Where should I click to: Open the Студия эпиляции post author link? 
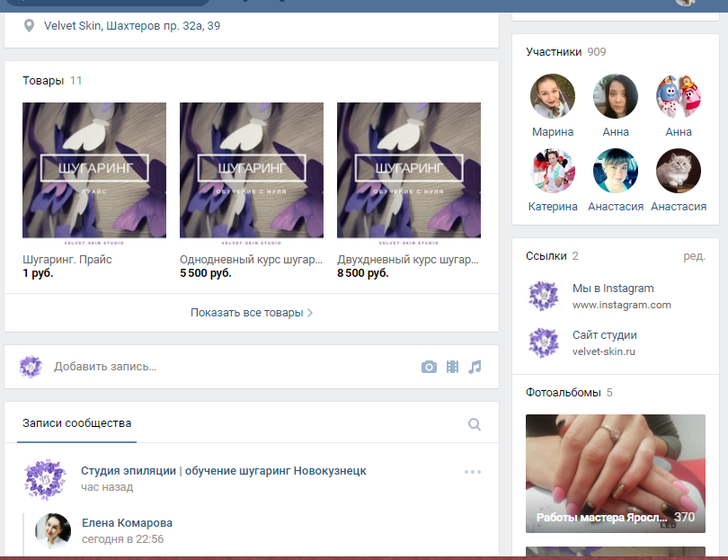tap(223, 471)
